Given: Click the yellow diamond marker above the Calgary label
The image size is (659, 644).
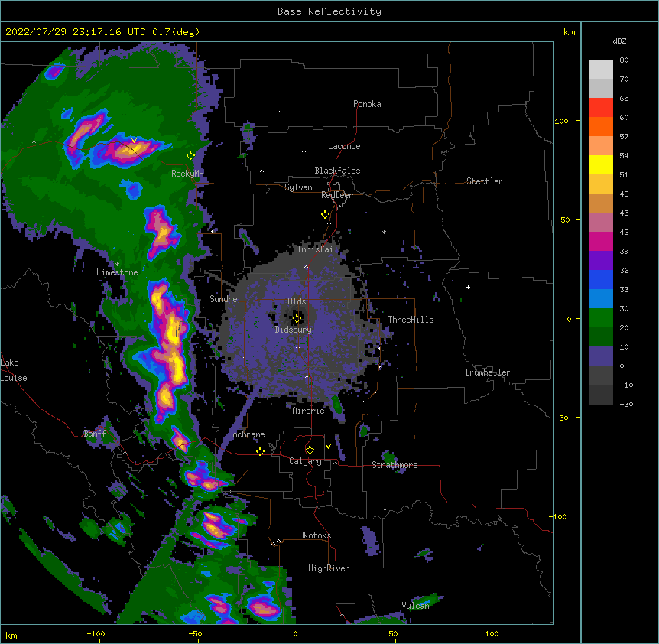Looking at the screenshot, I should 310,450.
